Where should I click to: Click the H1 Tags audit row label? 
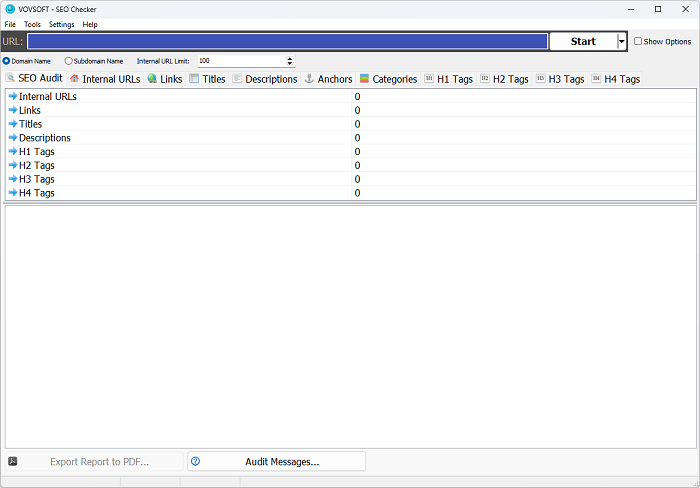point(37,152)
